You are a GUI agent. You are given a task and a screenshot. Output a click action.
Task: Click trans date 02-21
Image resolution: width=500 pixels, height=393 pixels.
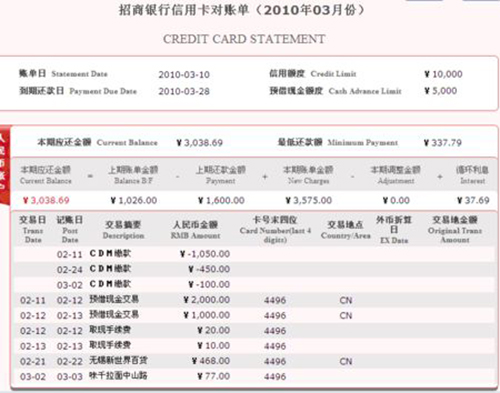(33, 361)
